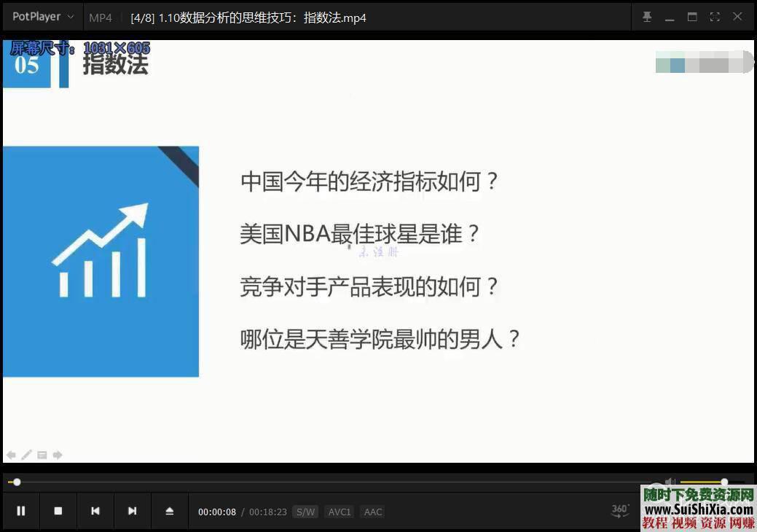
Task: Click the MP4 format label
Action: point(100,17)
